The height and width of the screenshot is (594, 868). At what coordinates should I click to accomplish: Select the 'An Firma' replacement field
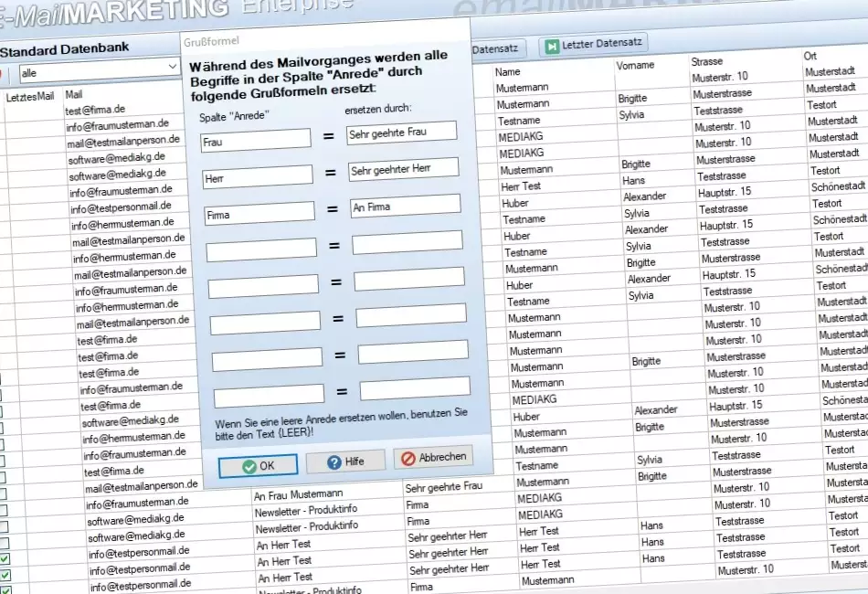point(406,206)
